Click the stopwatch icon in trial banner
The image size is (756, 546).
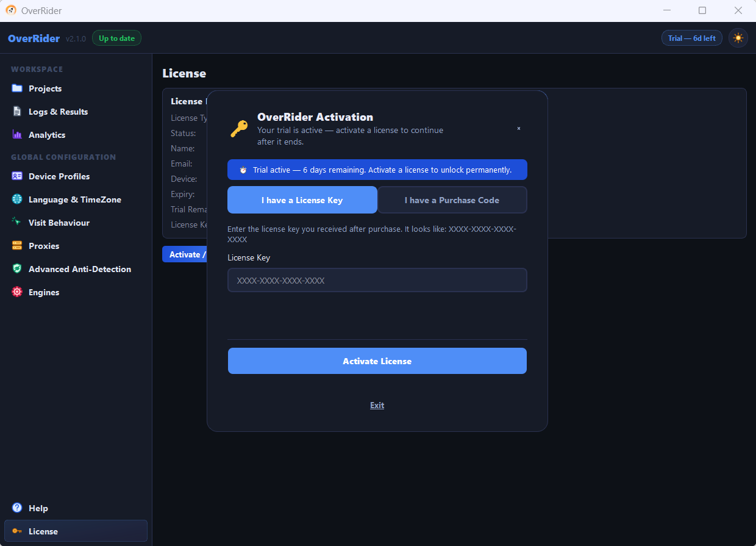(243, 170)
